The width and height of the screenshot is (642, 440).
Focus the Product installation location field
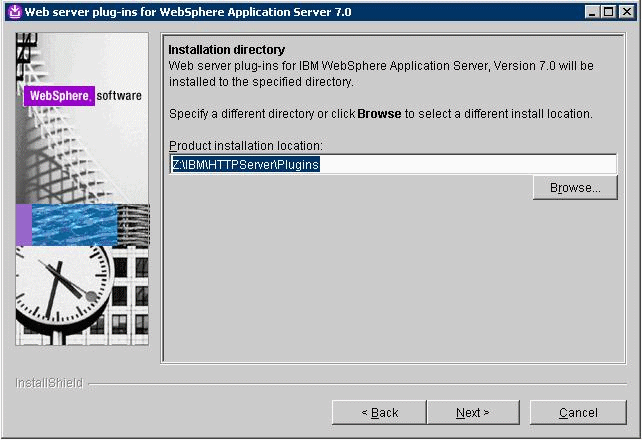[393, 164]
